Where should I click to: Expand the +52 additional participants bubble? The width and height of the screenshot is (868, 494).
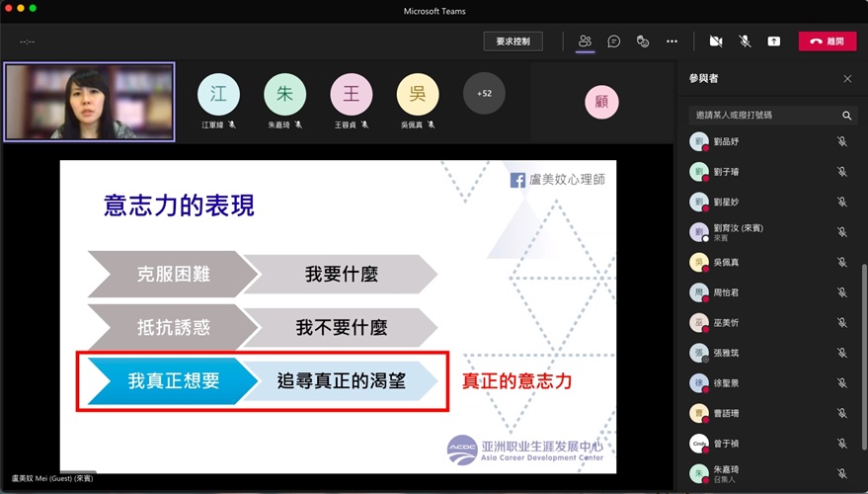pyautogui.click(x=484, y=94)
